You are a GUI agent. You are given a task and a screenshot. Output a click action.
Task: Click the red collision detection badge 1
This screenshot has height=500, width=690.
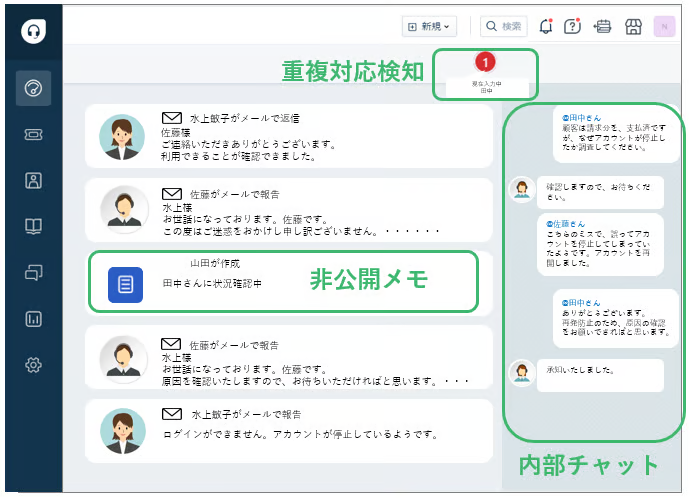[x=486, y=64]
